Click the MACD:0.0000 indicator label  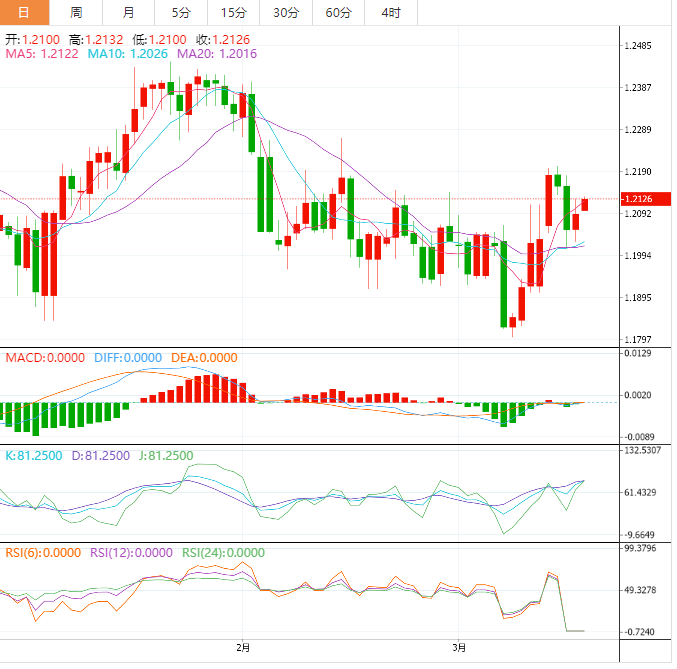pos(45,358)
